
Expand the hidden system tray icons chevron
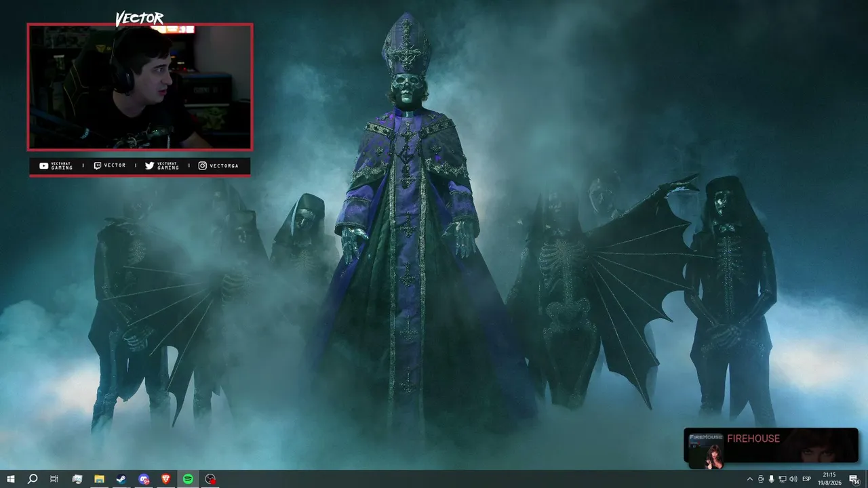coord(749,479)
